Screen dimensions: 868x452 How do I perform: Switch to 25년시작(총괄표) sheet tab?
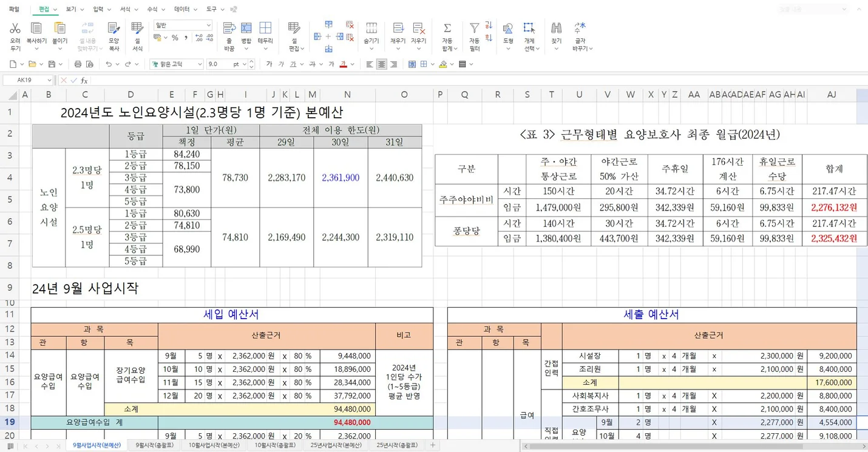(397, 445)
